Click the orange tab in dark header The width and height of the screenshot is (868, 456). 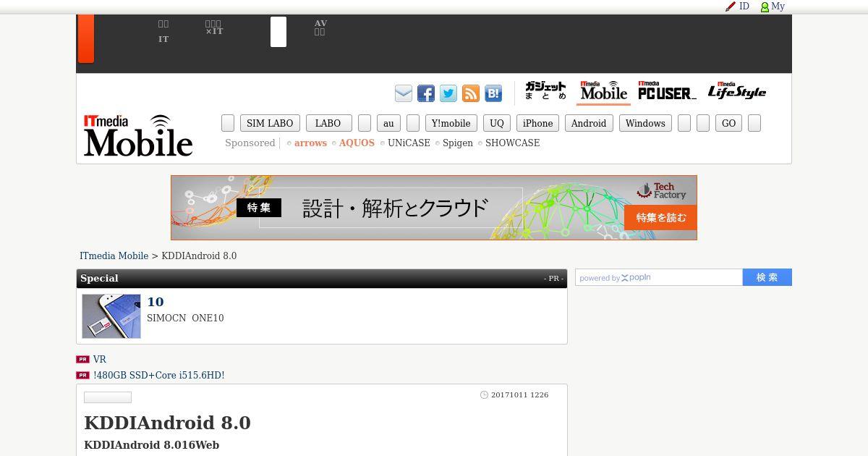[86, 38]
